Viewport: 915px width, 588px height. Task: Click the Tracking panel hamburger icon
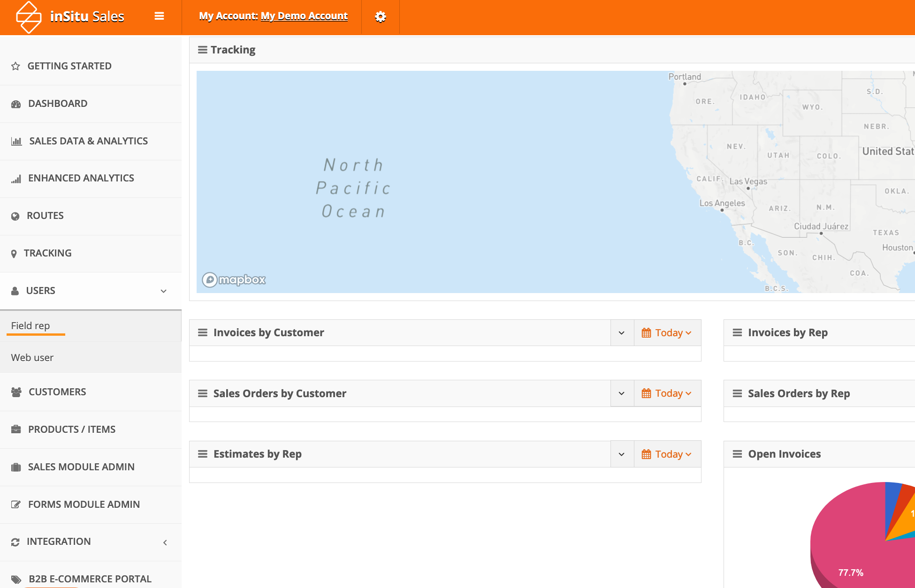click(x=203, y=50)
